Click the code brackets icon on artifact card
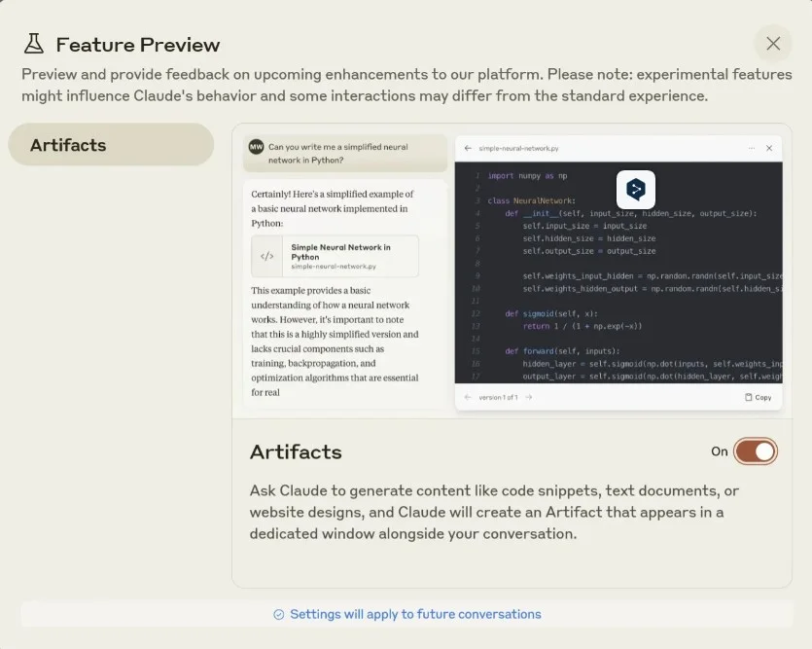The width and height of the screenshot is (812, 649). coord(266,256)
